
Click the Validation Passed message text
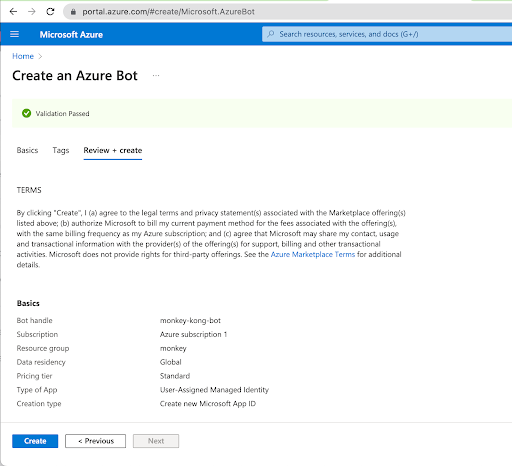pos(62,114)
